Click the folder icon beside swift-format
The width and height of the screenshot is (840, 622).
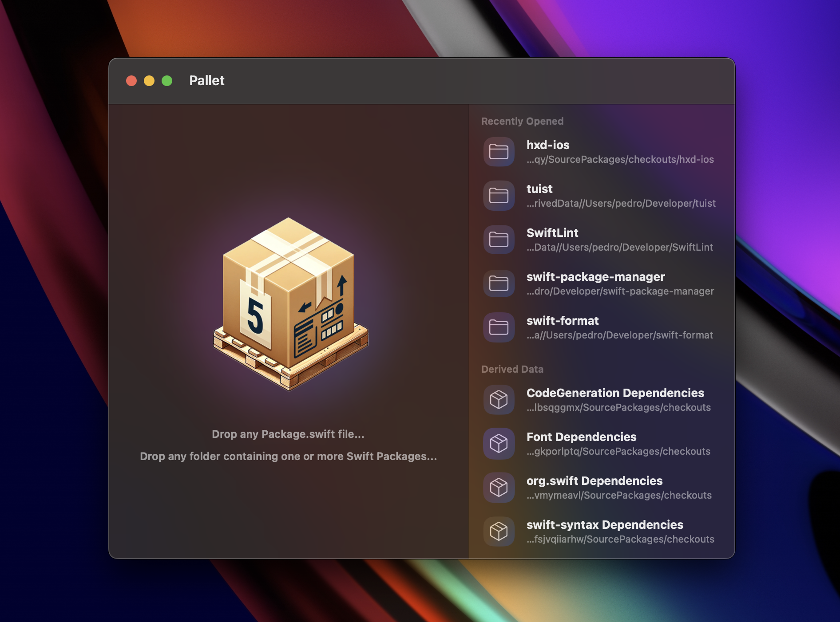[499, 327]
